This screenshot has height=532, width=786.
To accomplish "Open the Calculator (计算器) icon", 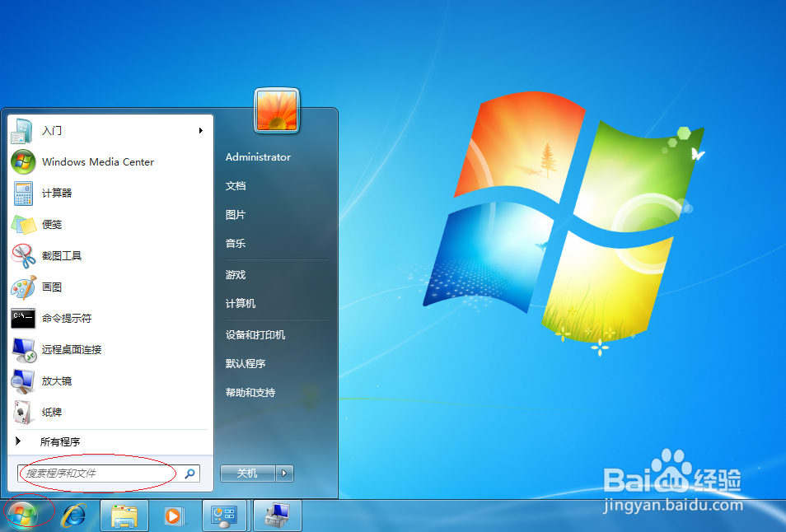I will click(23, 194).
